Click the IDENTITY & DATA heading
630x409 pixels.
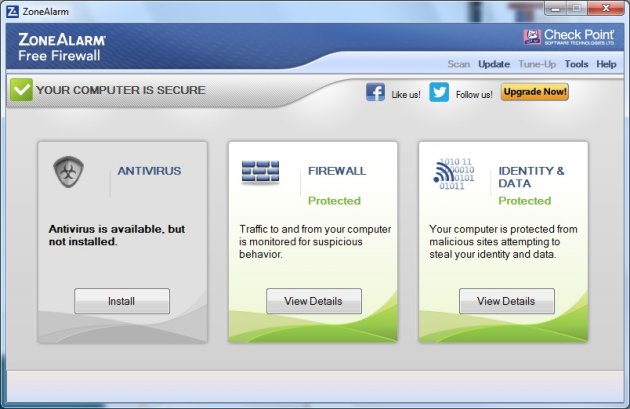click(x=531, y=177)
